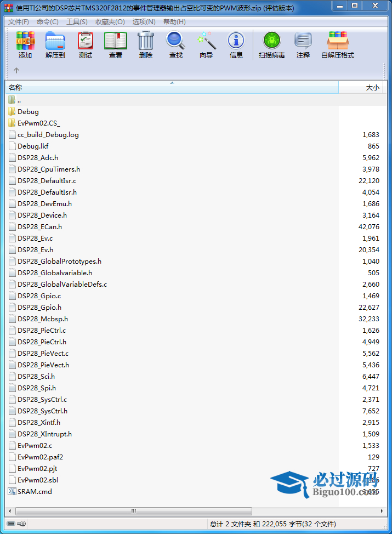
Task: Open the Favorites (收藏夹) menu
Action: [110, 22]
